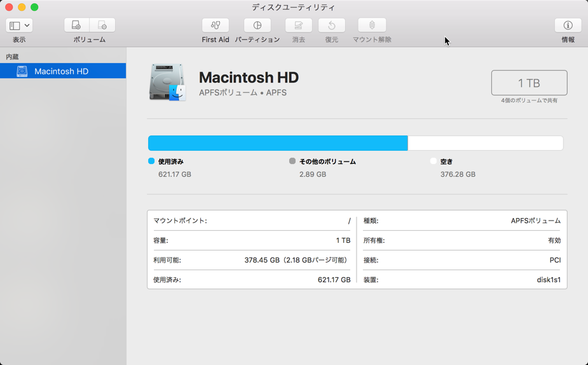Click the gray その他のボリューム legend dot

292,161
